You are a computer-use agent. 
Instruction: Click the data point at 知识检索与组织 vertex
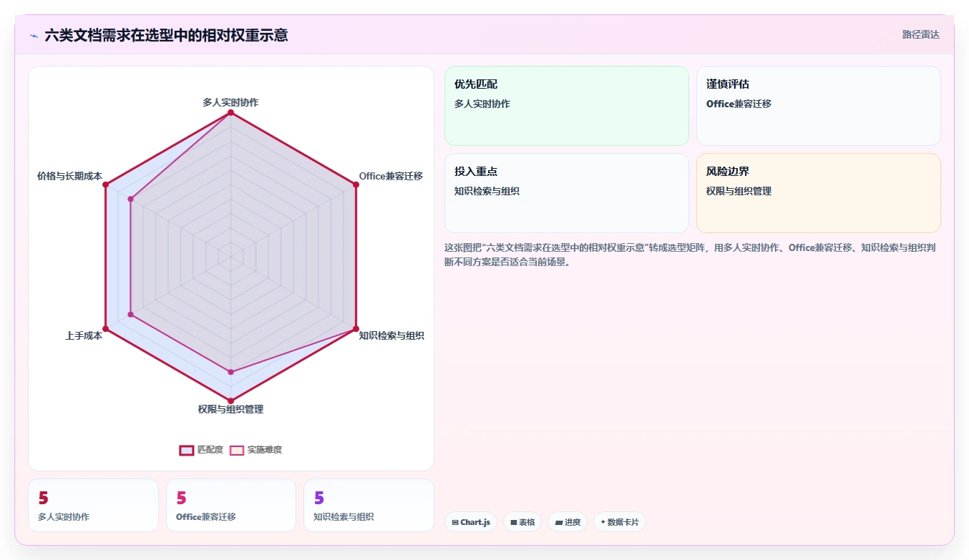pyautogui.click(x=356, y=329)
